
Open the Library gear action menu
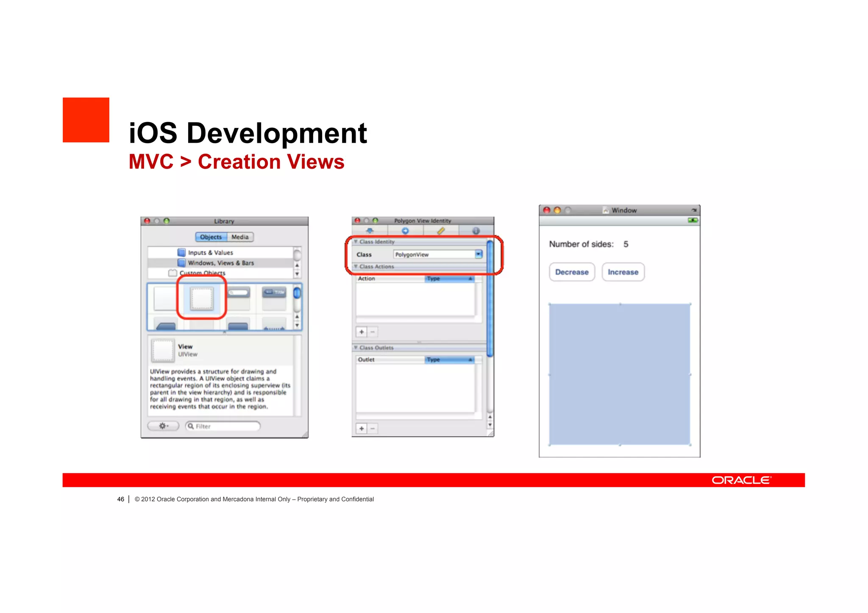163,426
